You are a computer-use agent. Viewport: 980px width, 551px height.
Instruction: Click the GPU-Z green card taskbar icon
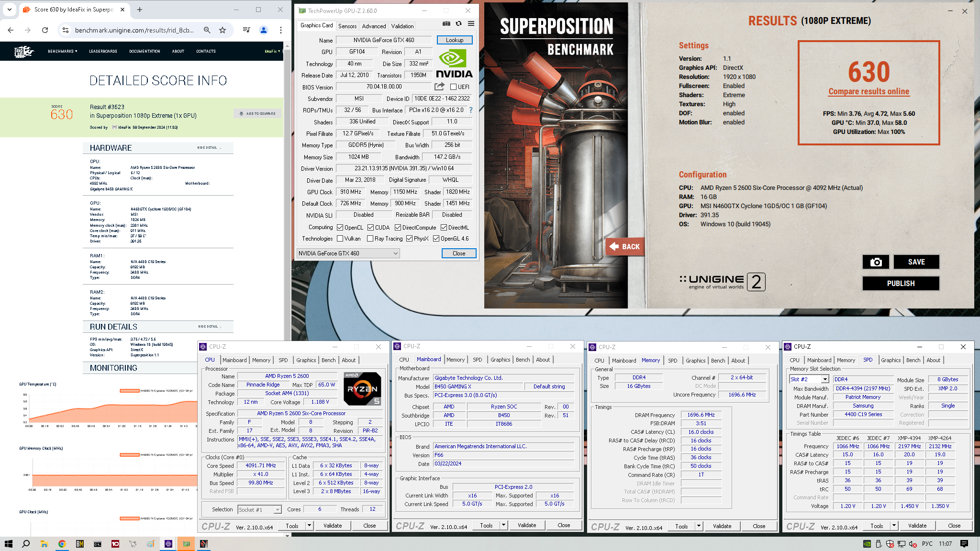186,544
